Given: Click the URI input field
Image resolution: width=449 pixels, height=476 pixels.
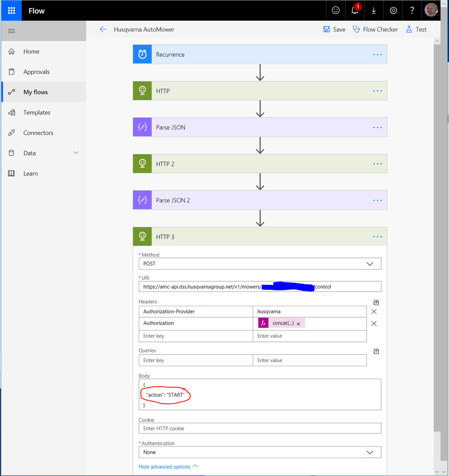Looking at the screenshot, I should (x=260, y=287).
